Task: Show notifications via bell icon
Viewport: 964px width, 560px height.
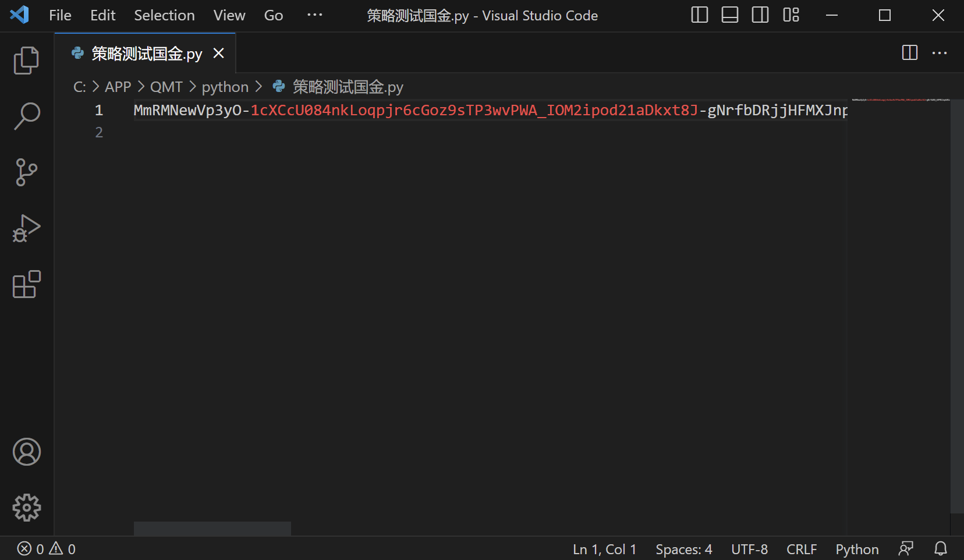Action: tap(940, 549)
